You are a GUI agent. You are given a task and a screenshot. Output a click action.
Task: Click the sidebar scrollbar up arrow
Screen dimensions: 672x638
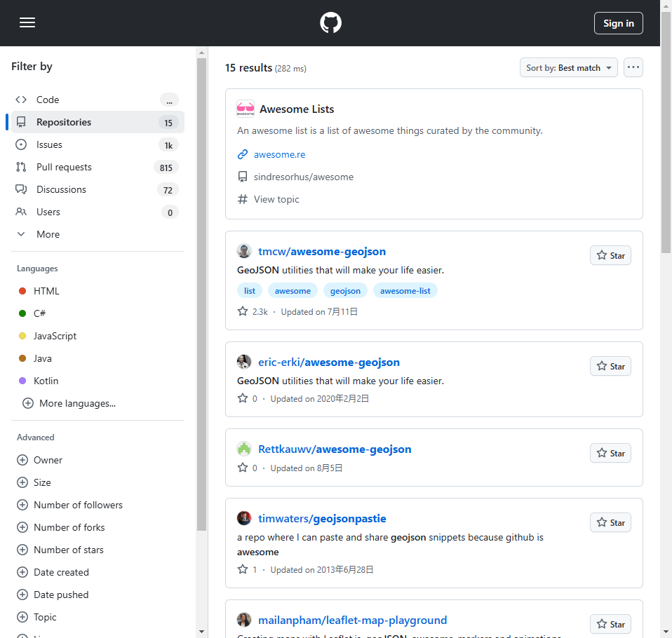(201, 53)
